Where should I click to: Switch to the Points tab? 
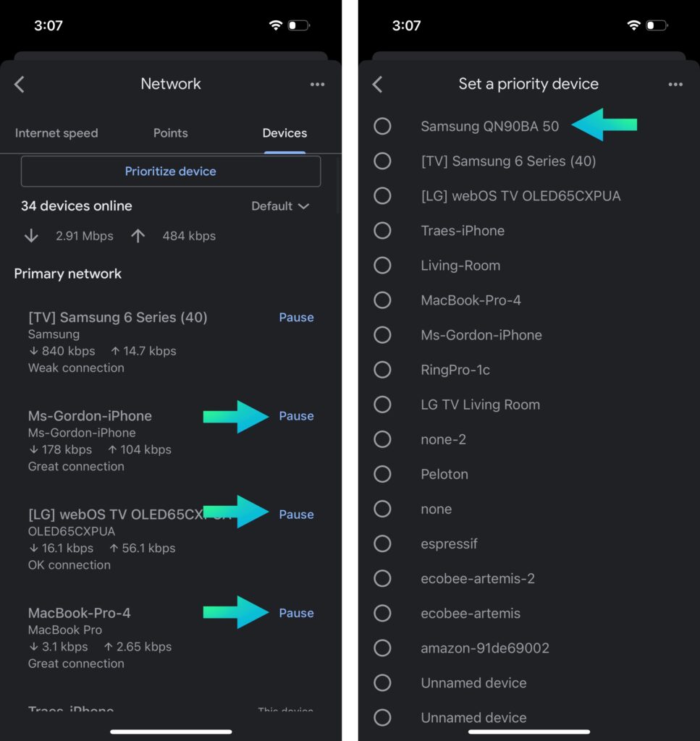click(x=171, y=133)
